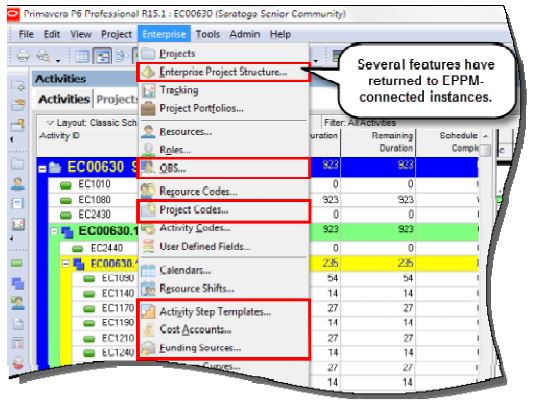Collapse the EC00630 project group

(x=42, y=169)
